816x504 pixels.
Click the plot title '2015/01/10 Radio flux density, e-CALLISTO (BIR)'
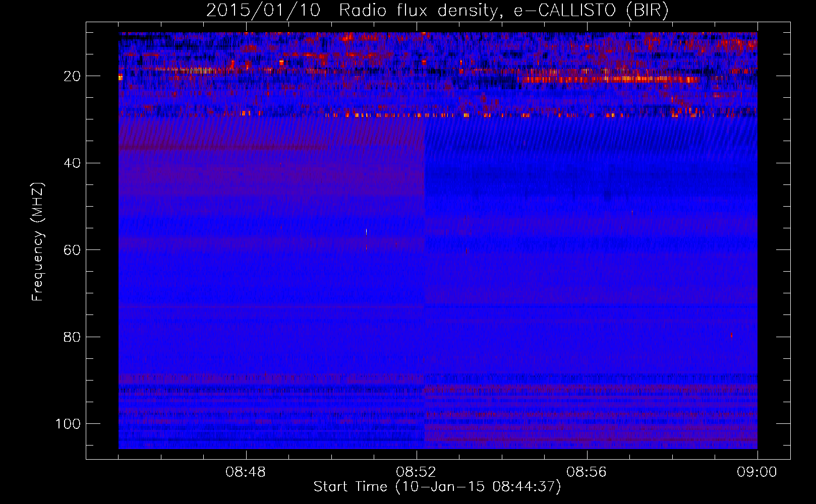(x=437, y=11)
